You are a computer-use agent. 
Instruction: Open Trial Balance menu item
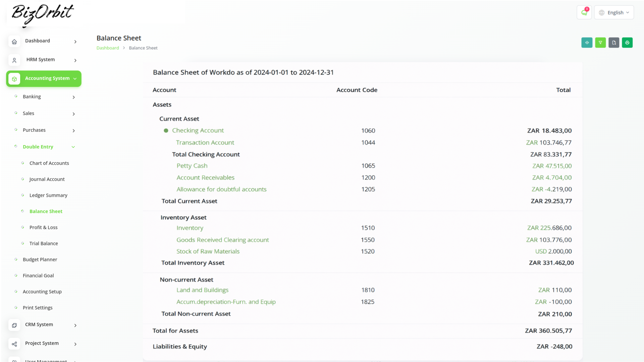[44, 244]
